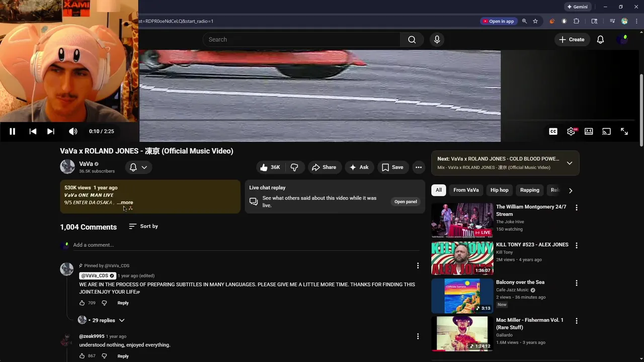Start voice search with the microphone

[x=437, y=40]
